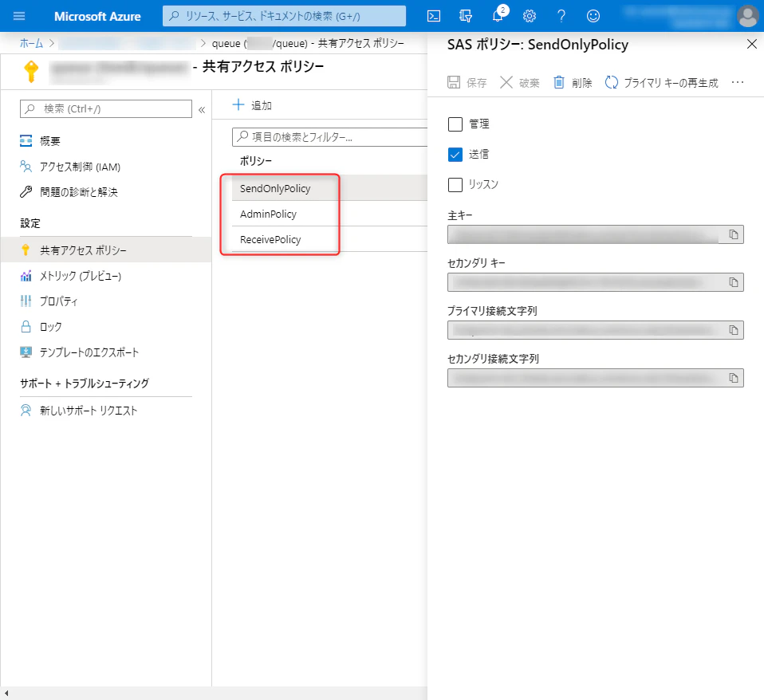The height and width of the screenshot is (700, 764).
Task: Open the more options ellipsis menu
Action: point(737,82)
